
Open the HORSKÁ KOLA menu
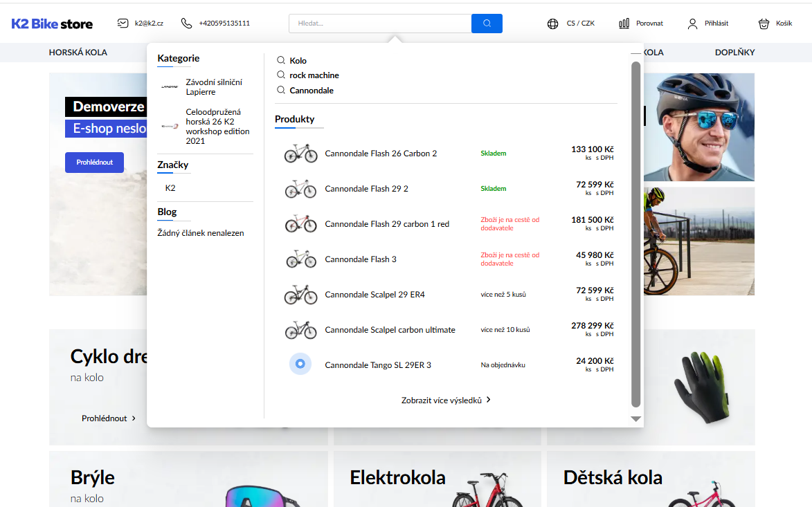coord(78,53)
